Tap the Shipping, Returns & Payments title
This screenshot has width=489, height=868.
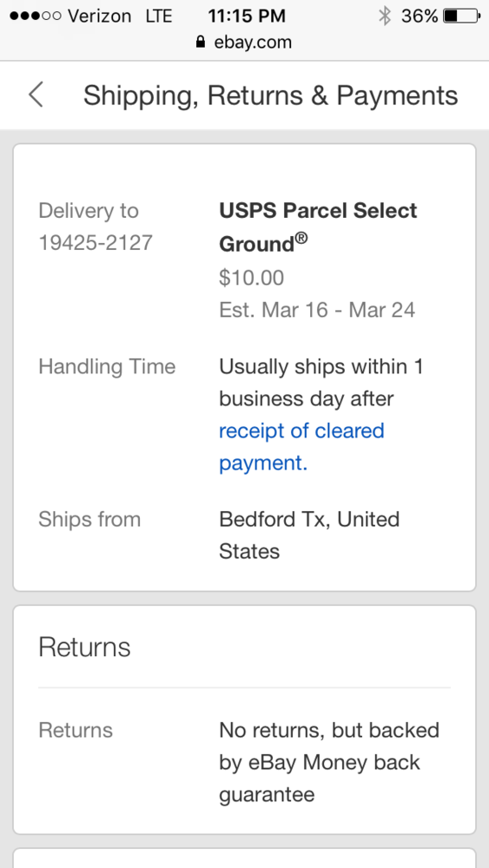[270, 95]
